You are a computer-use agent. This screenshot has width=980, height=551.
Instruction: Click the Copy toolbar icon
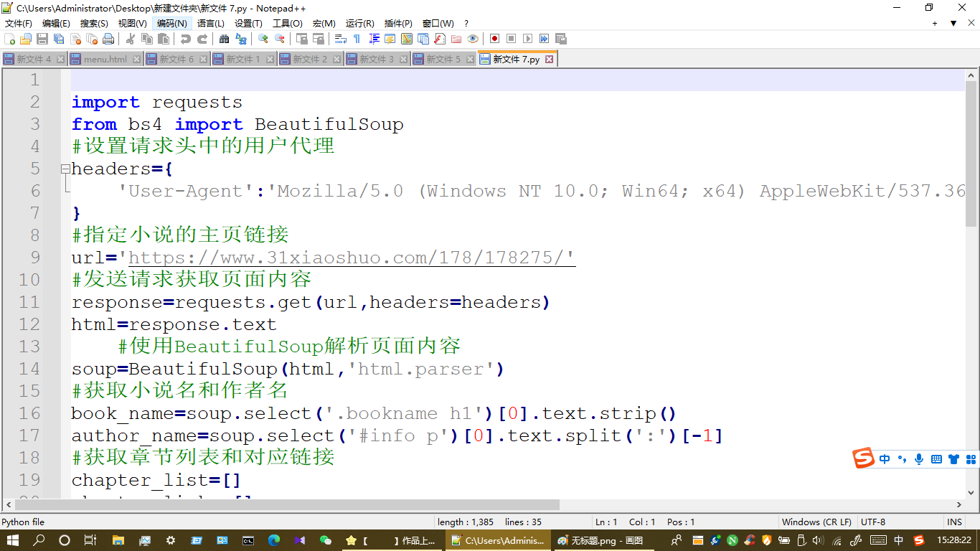(x=146, y=39)
